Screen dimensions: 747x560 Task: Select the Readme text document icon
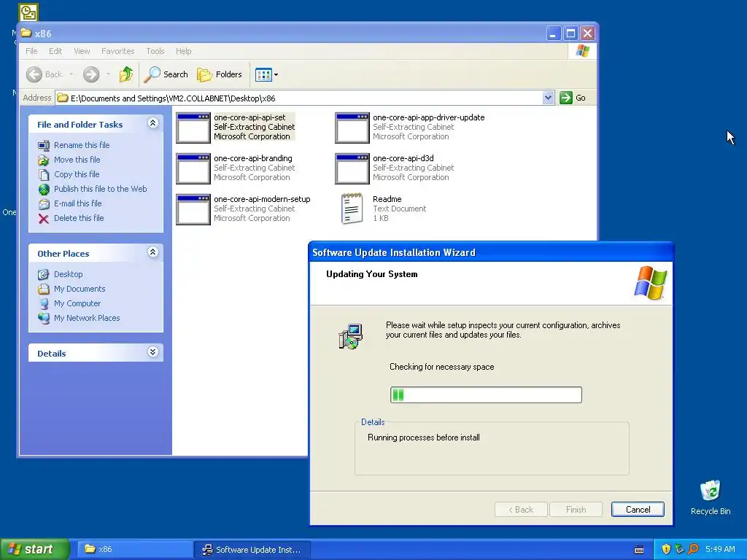(x=352, y=209)
